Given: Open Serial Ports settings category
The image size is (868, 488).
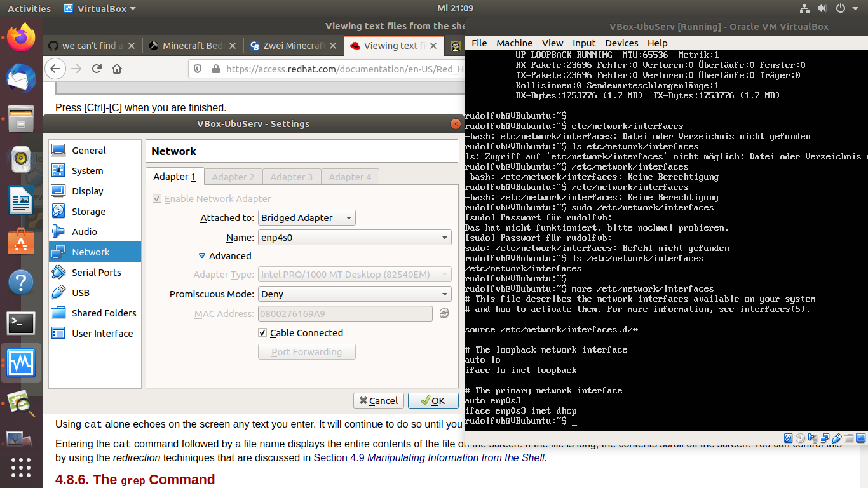Looking at the screenshot, I should point(95,273).
